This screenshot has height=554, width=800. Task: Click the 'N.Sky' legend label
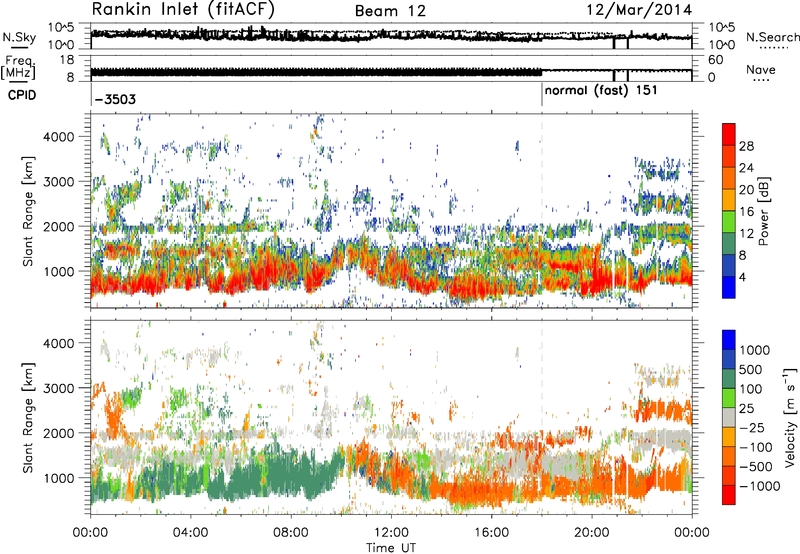pos(19,37)
